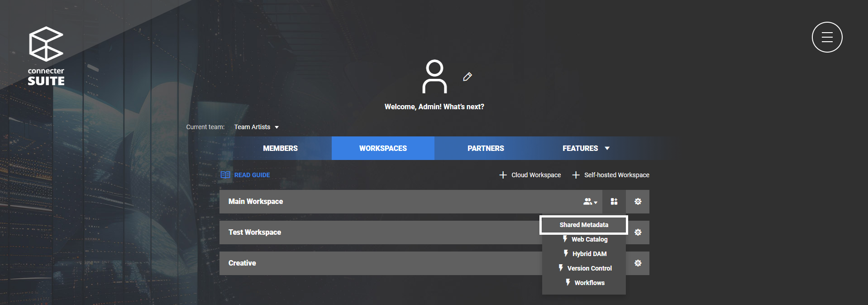The width and height of the screenshot is (868, 305).
Task: Open the Read Guide link
Action: (x=252, y=175)
